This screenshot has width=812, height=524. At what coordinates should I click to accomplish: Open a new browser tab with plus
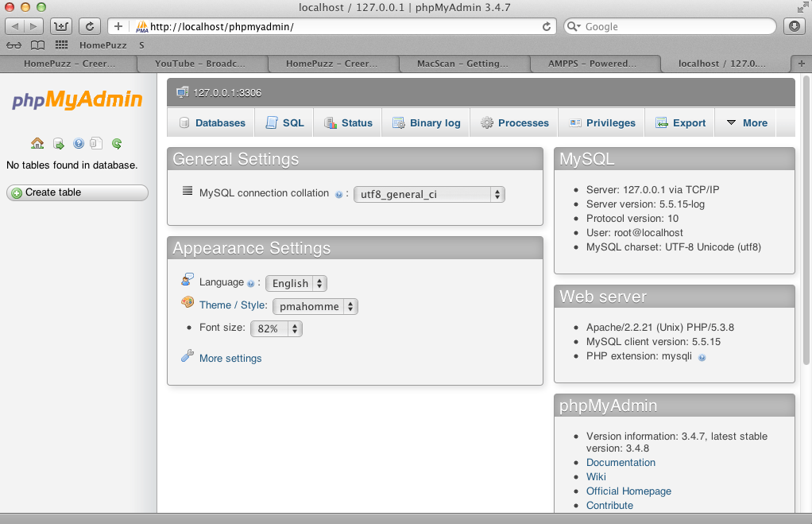801,64
